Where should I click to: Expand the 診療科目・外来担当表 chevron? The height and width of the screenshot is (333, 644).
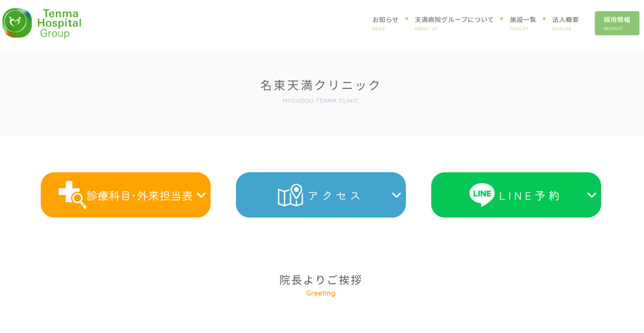point(201,195)
